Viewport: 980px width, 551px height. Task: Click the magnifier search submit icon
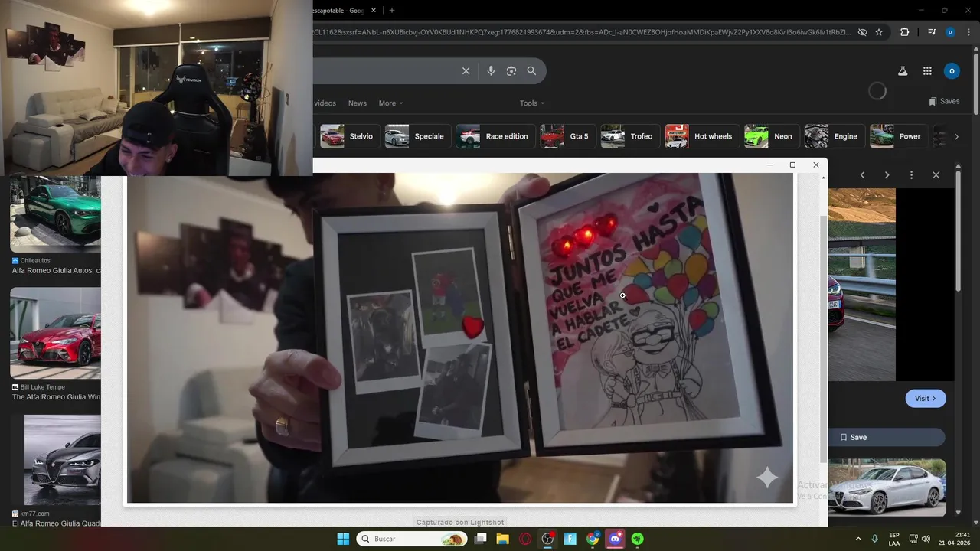[x=531, y=70]
